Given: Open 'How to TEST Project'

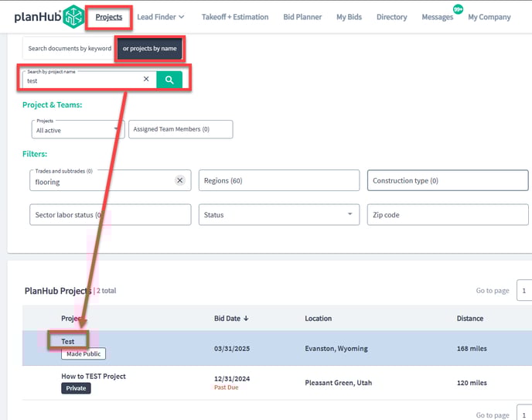Looking at the screenshot, I should [94, 376].
